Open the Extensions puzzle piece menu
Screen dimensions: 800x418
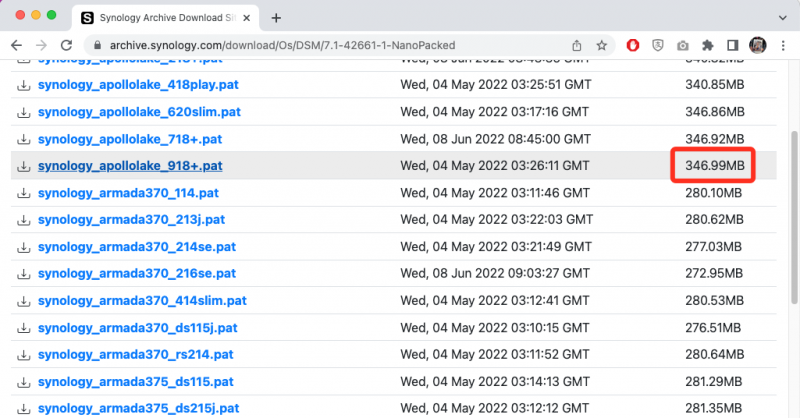click(708, 45)
